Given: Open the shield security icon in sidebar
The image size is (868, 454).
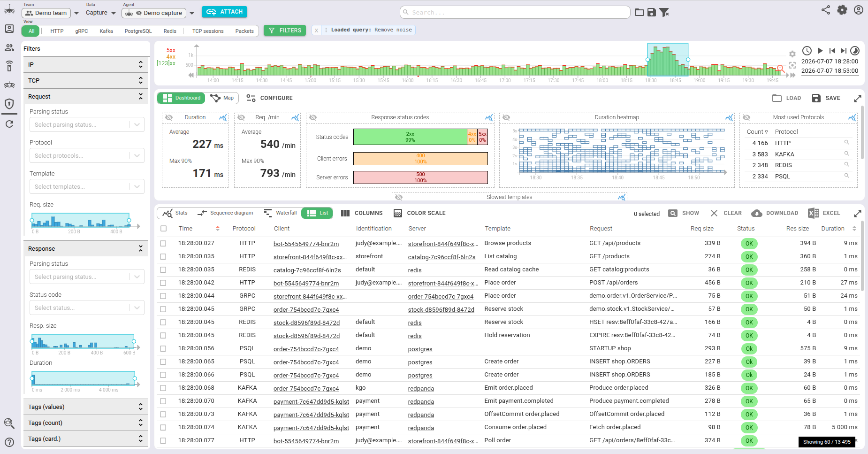Looking at the screenshot, I should [x=9, y=103].
